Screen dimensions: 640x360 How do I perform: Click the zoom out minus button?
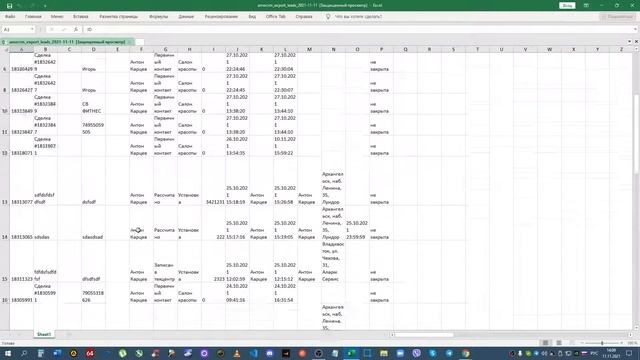click(x=582, y=343)
